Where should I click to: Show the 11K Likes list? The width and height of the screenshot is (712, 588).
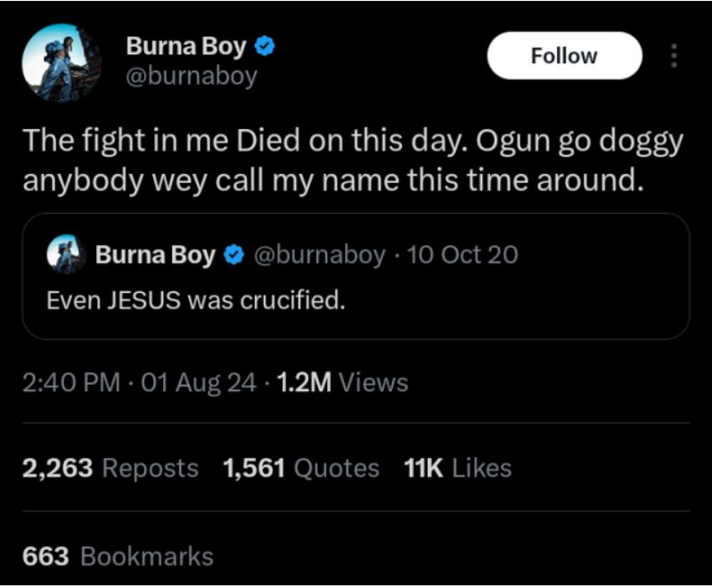pyautogui.click(x=458, y=468)
